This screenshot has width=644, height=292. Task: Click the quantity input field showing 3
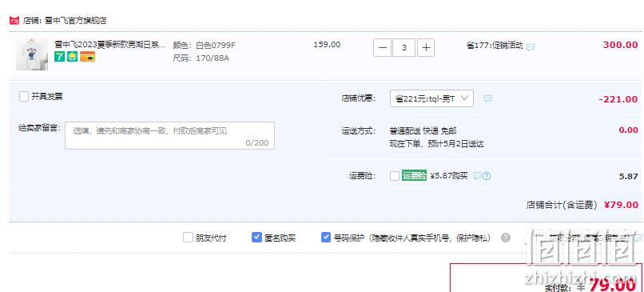click(404, 48)
